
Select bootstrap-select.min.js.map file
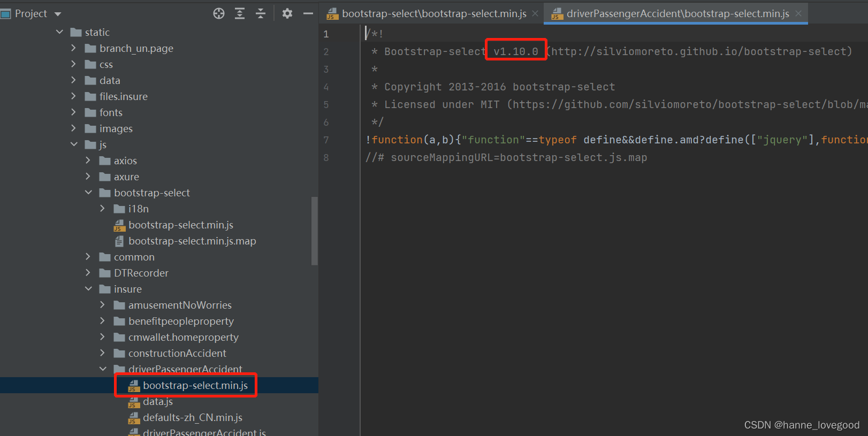[x=192, y=241]
